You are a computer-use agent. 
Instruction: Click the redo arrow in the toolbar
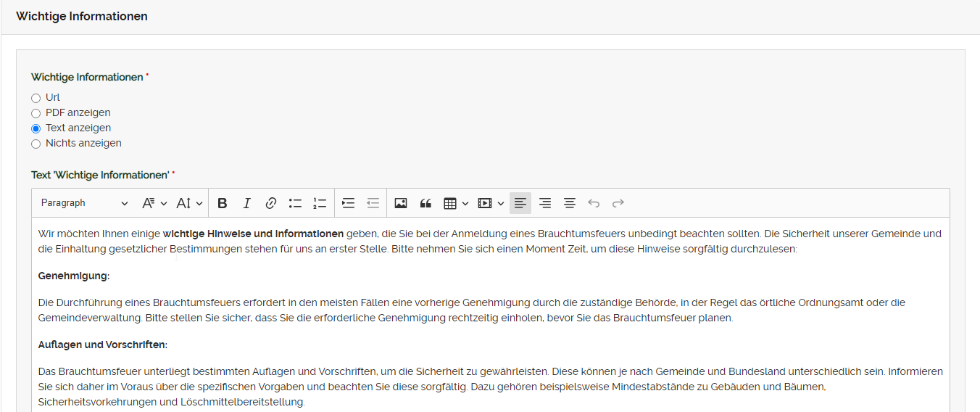(618, 204)
